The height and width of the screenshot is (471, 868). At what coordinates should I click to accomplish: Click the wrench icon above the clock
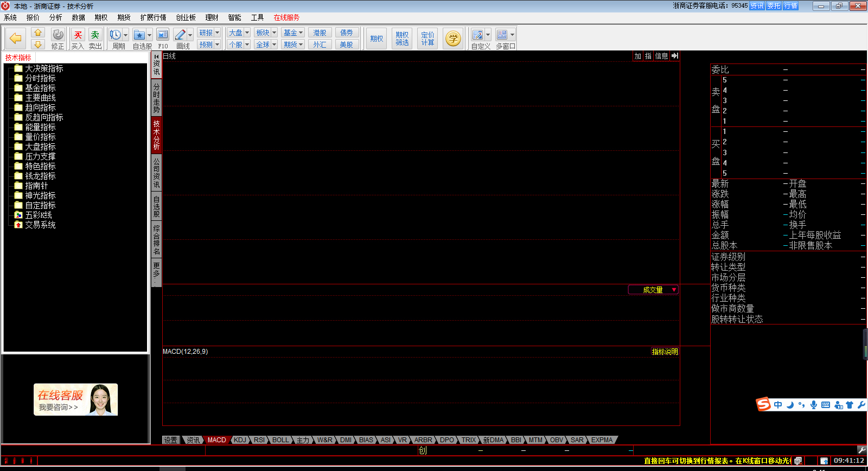(x=861, y=450)
